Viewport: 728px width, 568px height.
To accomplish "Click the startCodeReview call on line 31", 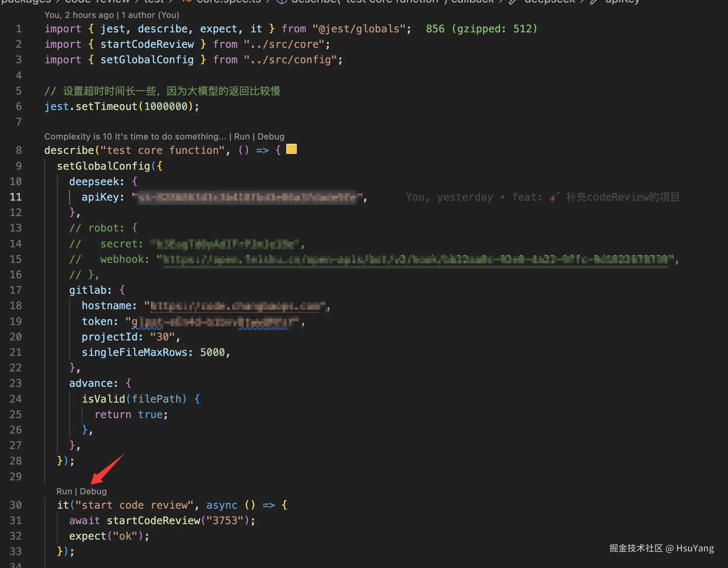I will click(153, 521).
